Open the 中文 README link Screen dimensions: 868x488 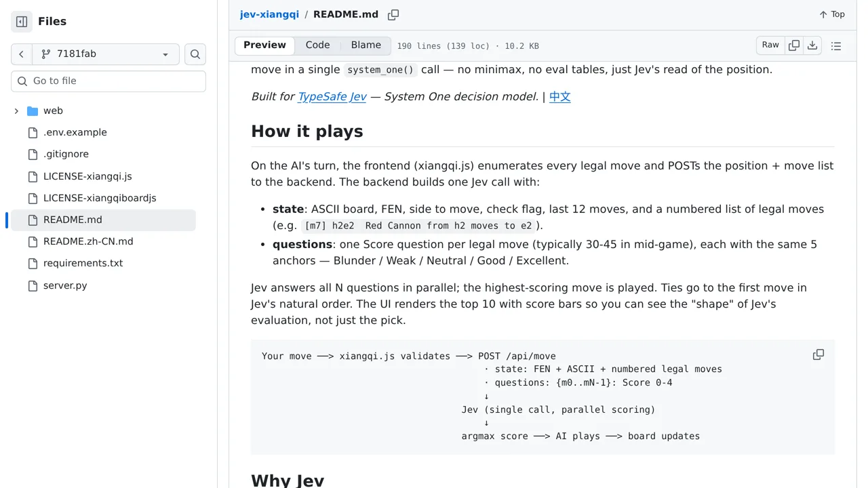pos(560,96)
